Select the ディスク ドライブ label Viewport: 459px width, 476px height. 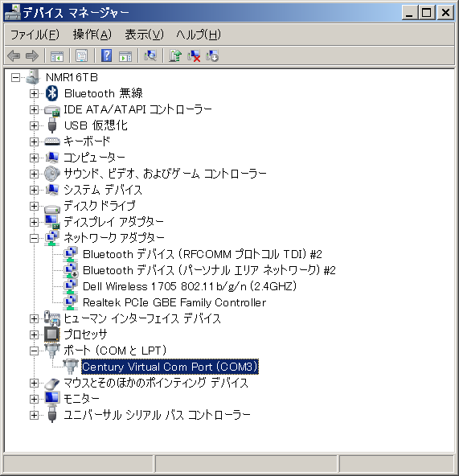[x=100, y=206]
